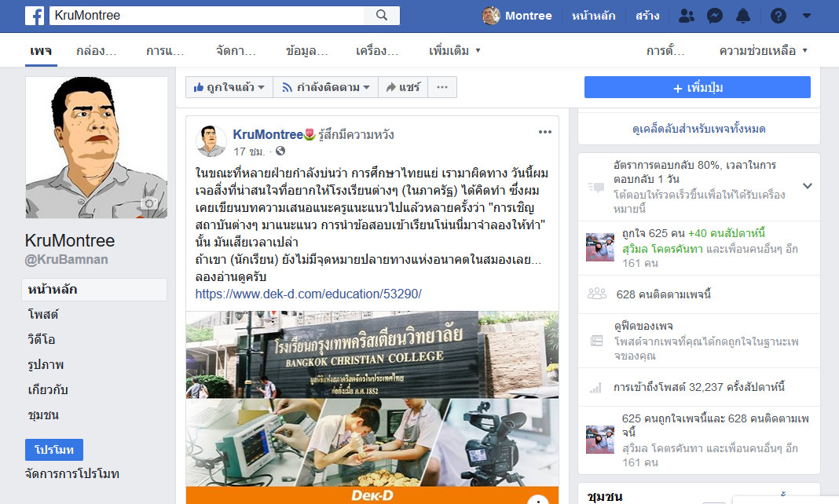839x504 pixels.
Task: Click the post reach bar chart icon
Action: (595, 388)
